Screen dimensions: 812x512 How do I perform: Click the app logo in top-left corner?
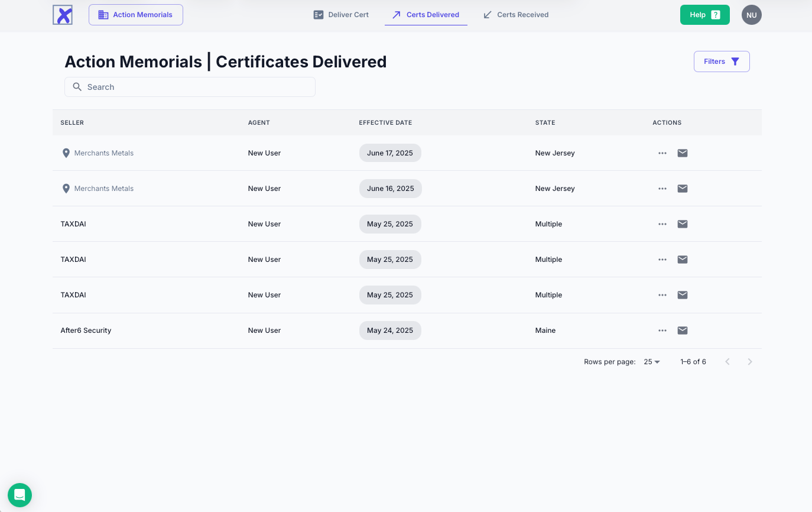point(63,15)
